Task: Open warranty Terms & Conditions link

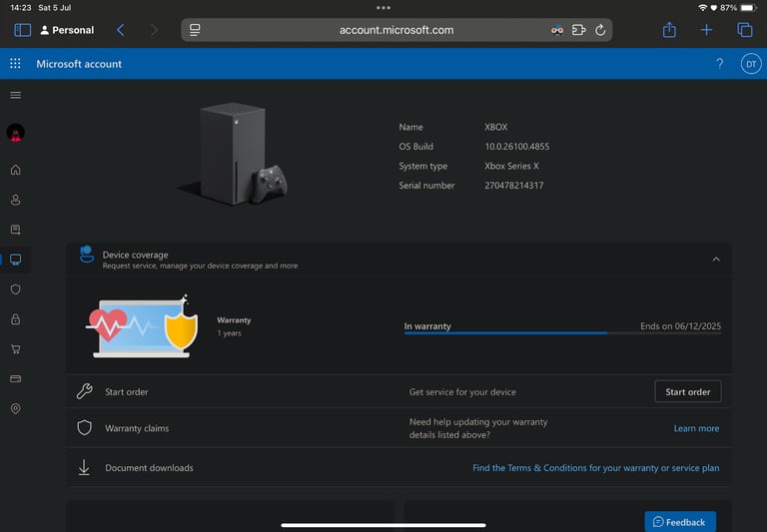Action: tap(596, 468)
